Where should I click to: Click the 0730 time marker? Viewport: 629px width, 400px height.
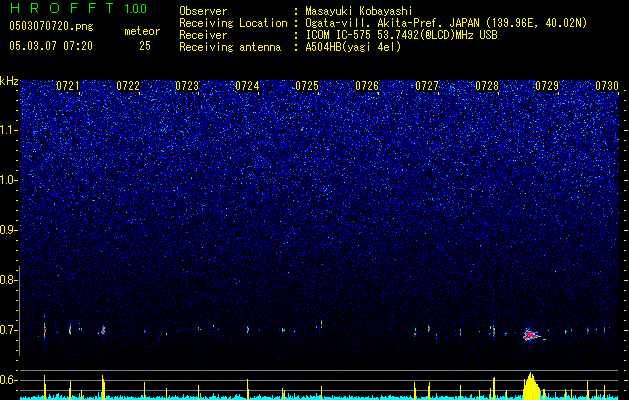[x=607, y=86]
